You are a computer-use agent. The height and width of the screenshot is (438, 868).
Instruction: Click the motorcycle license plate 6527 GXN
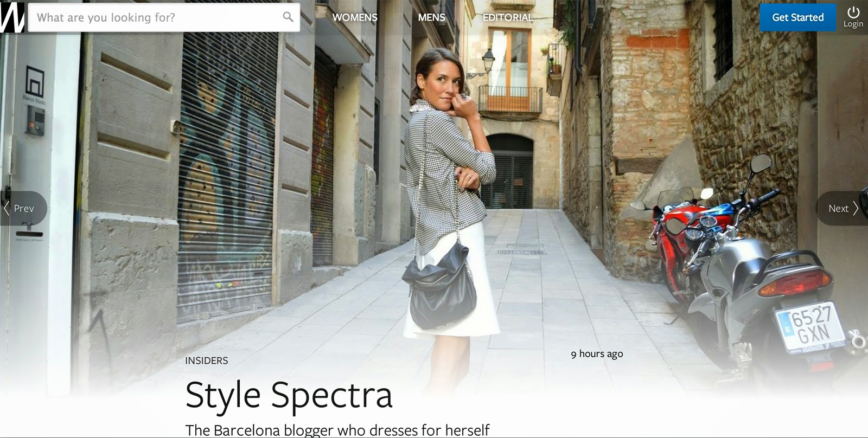(810, 327)
